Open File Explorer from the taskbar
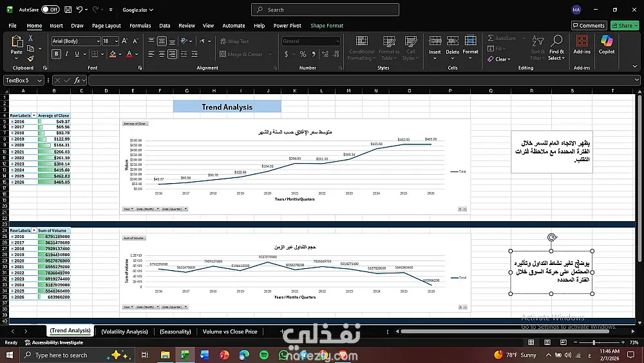 click(165, 355)
